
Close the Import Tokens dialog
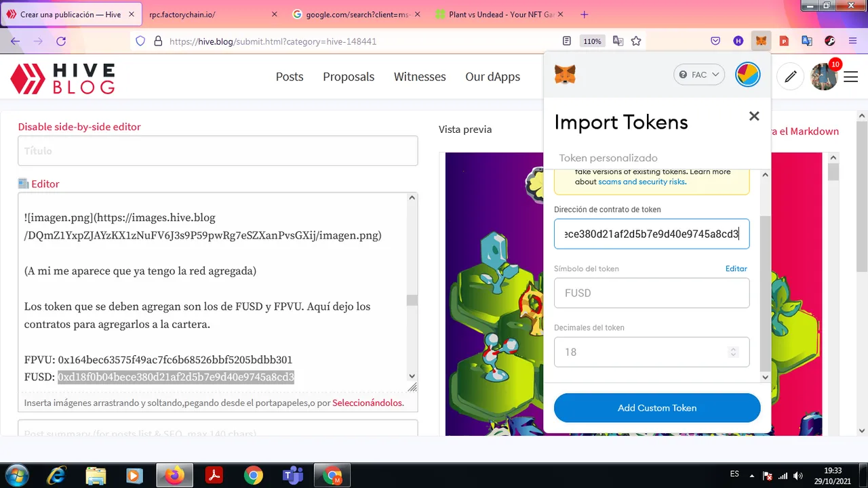[754, 117]
